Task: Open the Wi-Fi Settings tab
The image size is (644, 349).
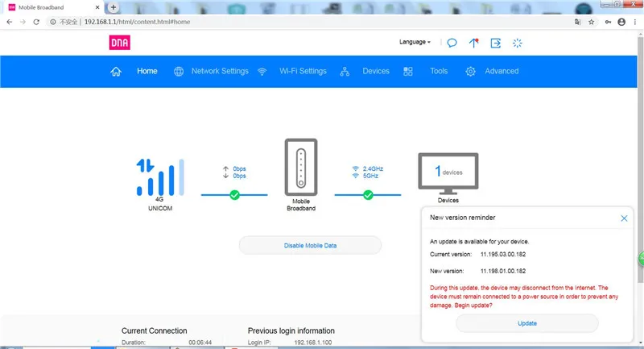Action: [x=303, y=71]
